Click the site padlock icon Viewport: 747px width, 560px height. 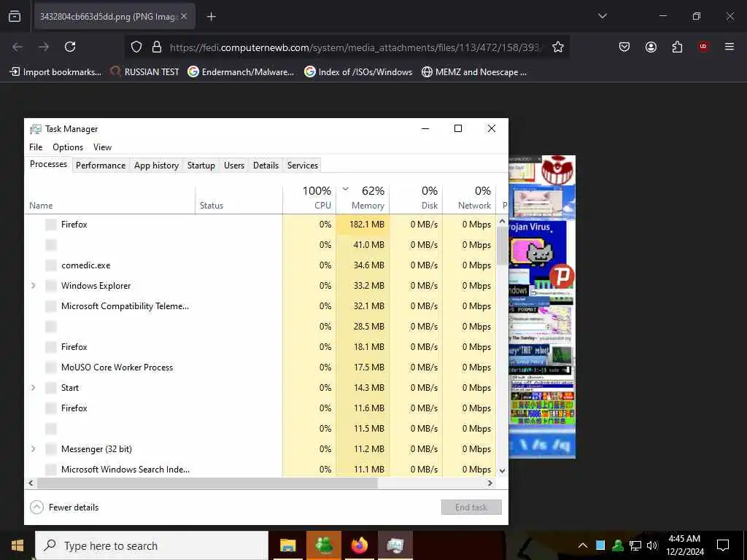pyautogui.click(x=157, y=47)
